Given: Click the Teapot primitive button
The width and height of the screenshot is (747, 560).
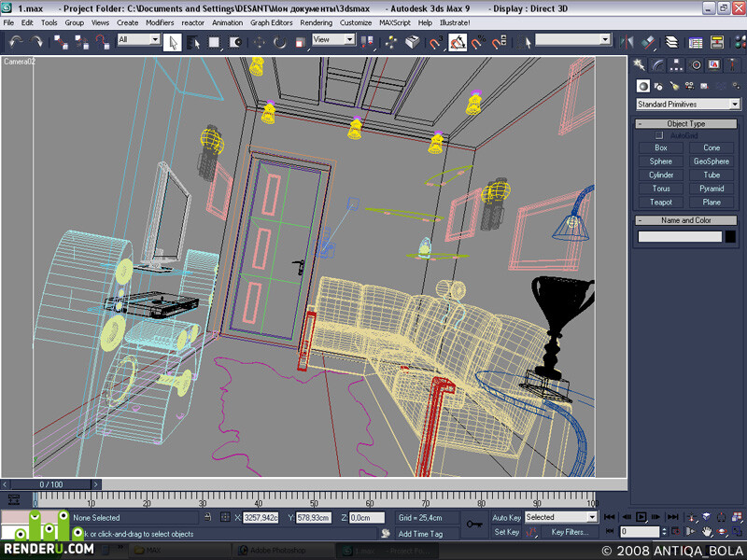Looking at the screenshot, I should click(661, 203).
